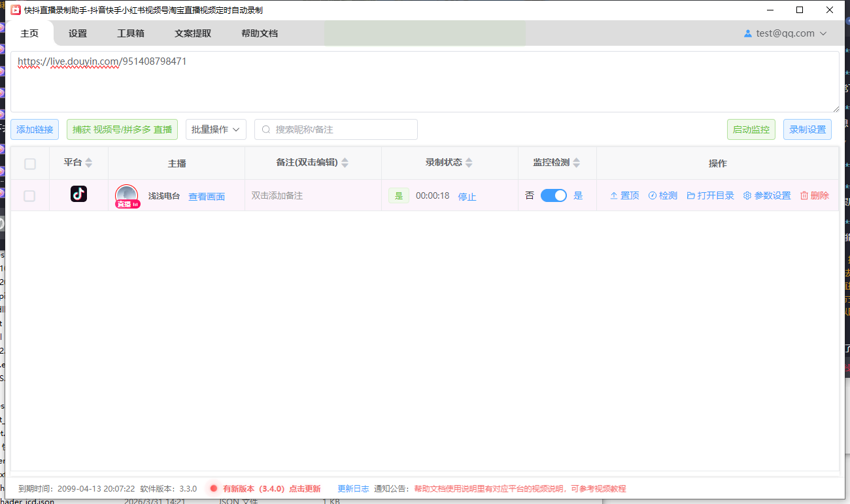Image resolution: width=850 pixels, height=504 pixels.
Task: Open the 工具箱 tab
Action: click(x=131, y=33)
